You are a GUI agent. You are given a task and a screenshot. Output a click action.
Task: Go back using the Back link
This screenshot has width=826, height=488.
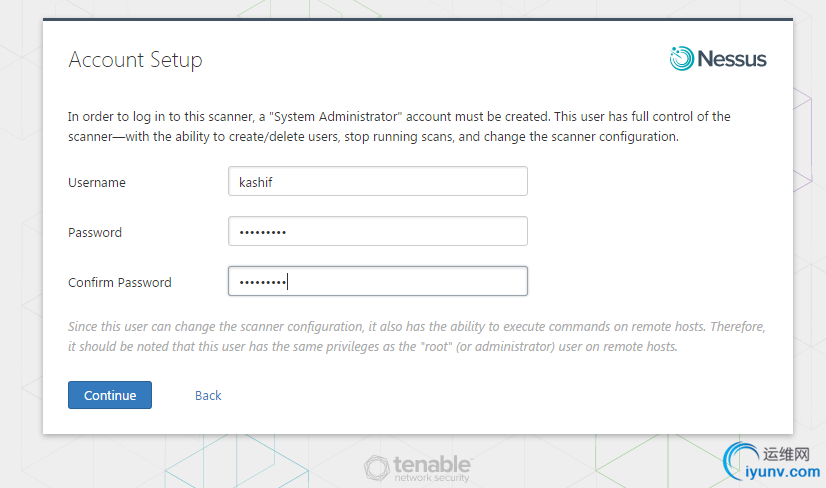[208, 395]
